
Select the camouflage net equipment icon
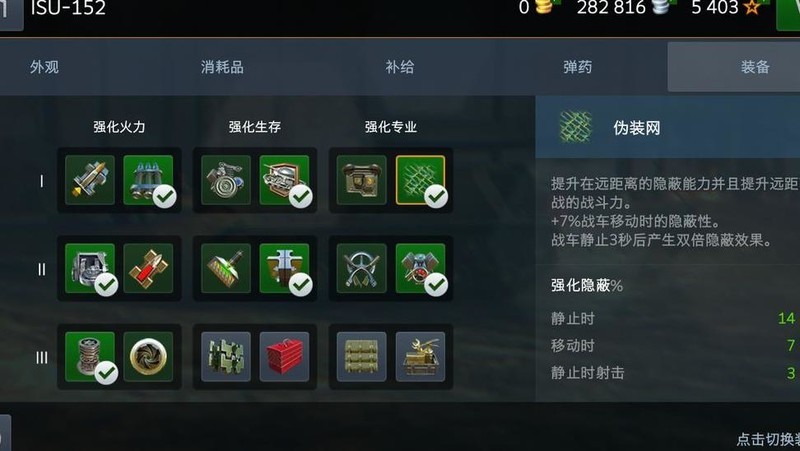[x=420, y=180]
